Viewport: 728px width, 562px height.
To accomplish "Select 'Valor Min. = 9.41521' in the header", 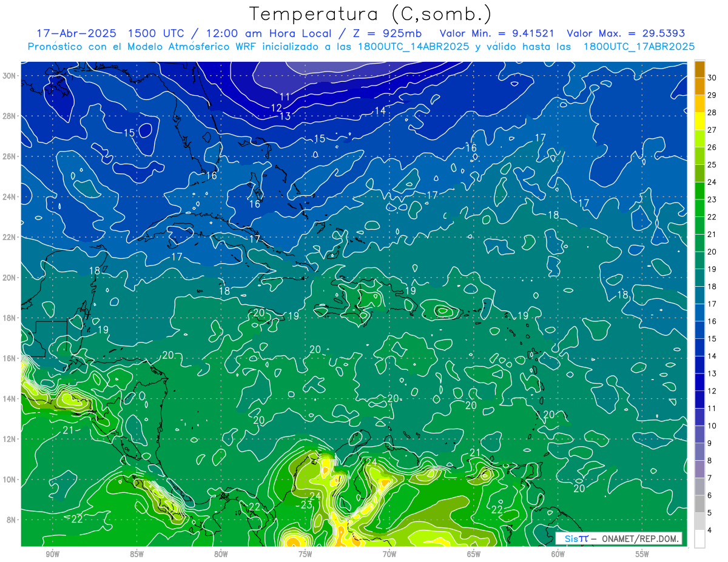I will coord(497,33).
